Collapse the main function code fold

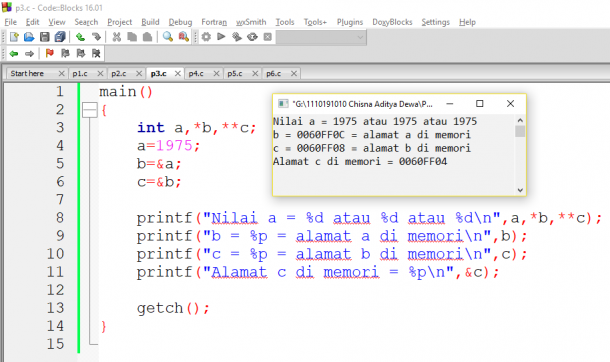coord(89,110)
